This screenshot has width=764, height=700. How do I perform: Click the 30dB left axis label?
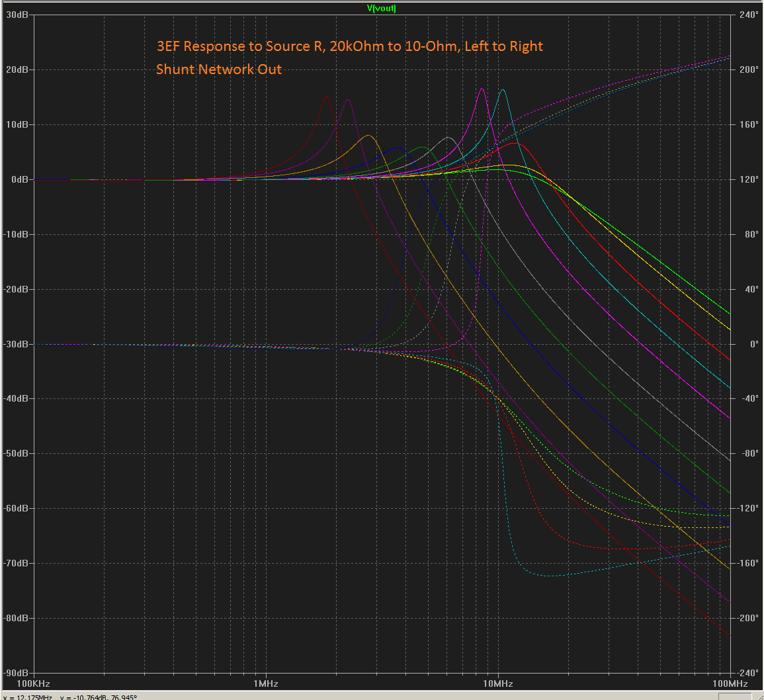pyautogui.click(x=17, y=15)
